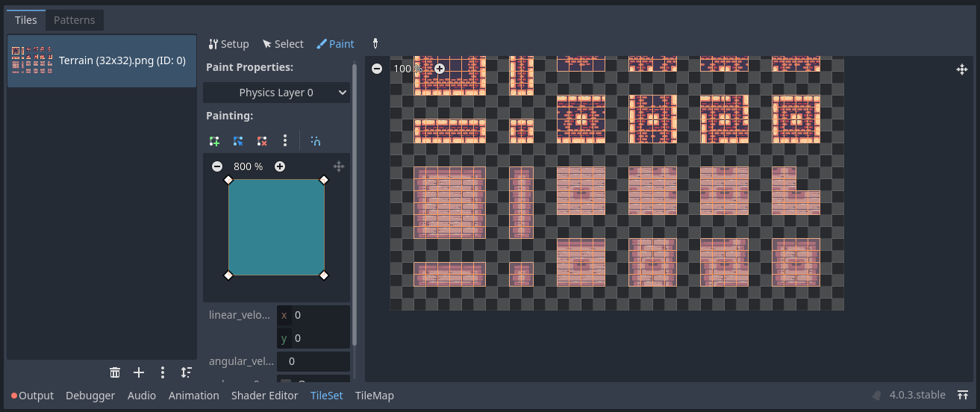Select the delete polygon points tool

[262, 140]
